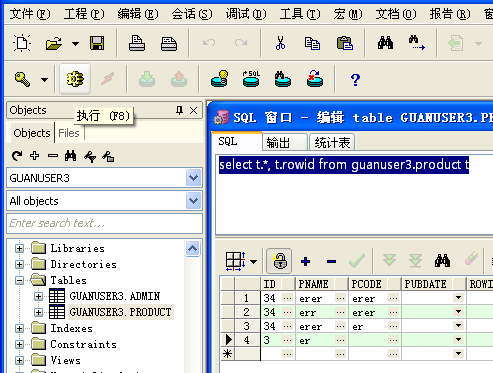Expand the Directories folder

[x=19, y=264]
